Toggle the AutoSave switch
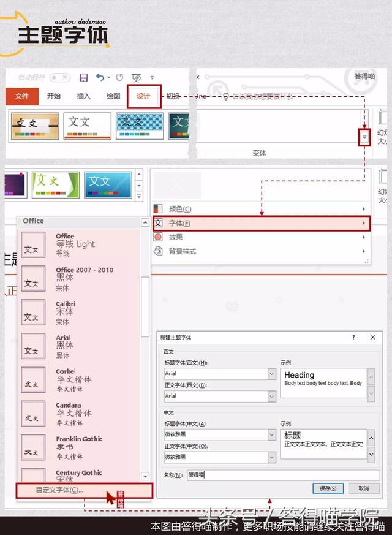Viewport: 392px width, 535px height. [60, 78]
